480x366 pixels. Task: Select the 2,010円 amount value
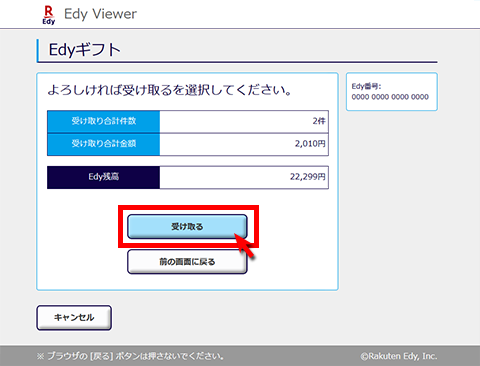coord(310,144)
